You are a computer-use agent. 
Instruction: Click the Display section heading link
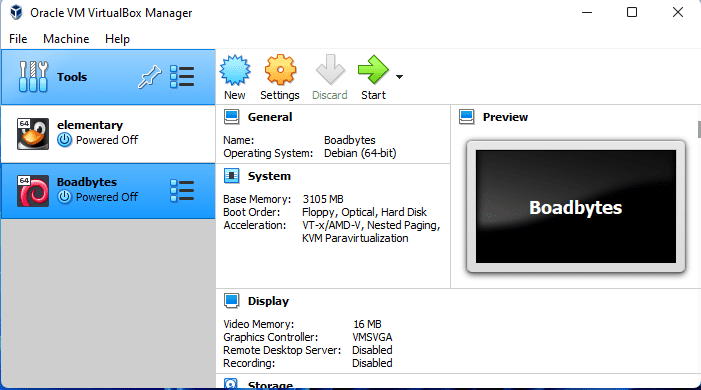[x=268, y=301]
